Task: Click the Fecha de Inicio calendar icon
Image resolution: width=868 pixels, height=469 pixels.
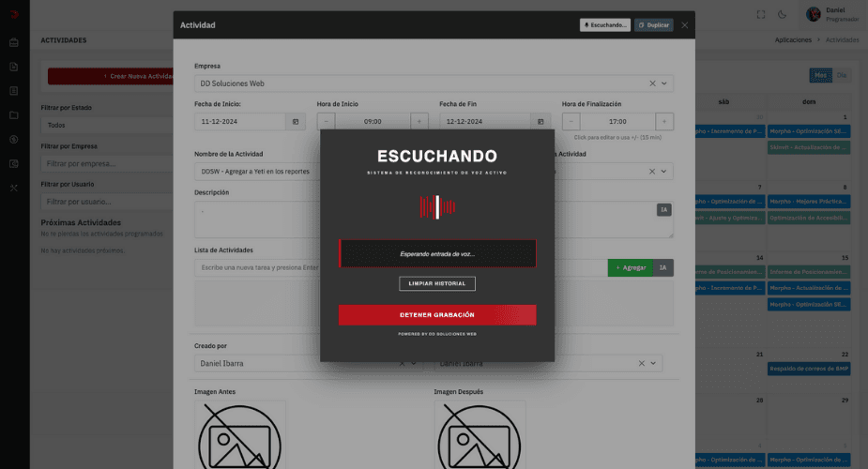Action: [295, 122]
